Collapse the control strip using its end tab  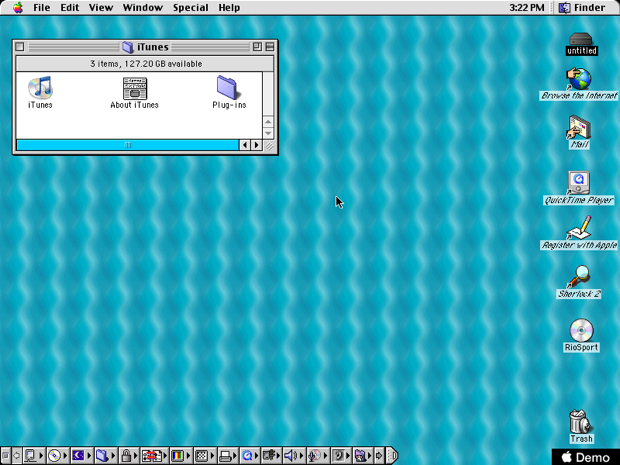tap(391, 456)
